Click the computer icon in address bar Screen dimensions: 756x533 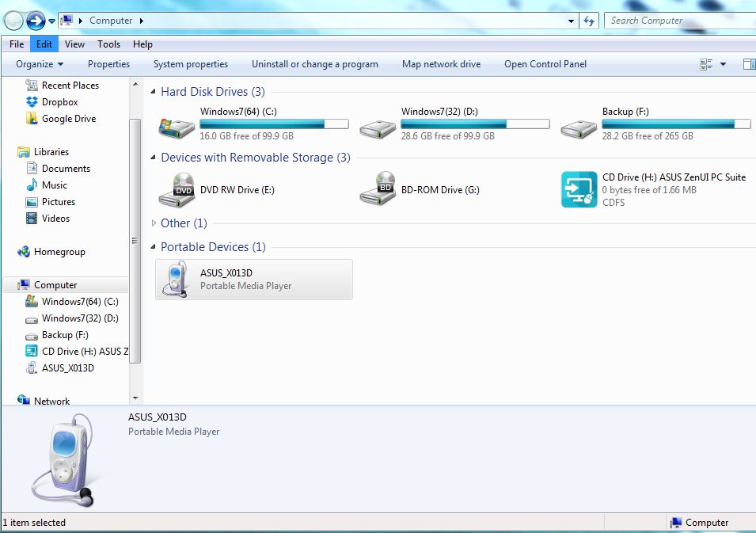pyautogui.click(x=67, y=21)
